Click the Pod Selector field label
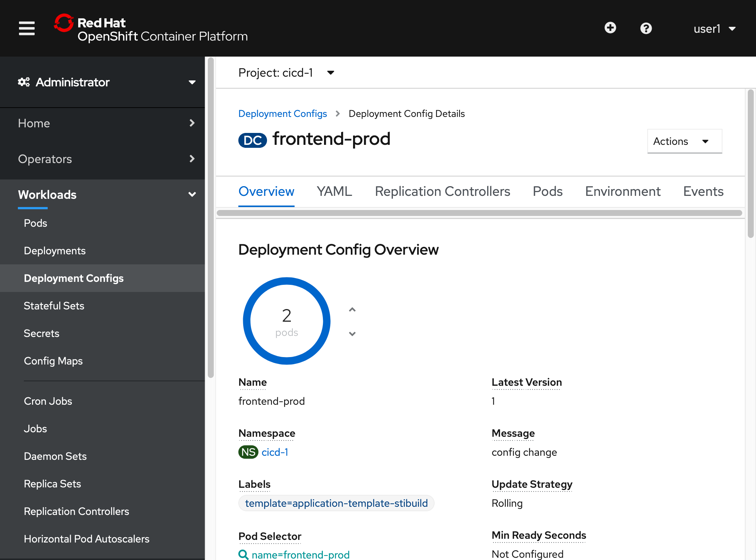 (x=270, y=537)
